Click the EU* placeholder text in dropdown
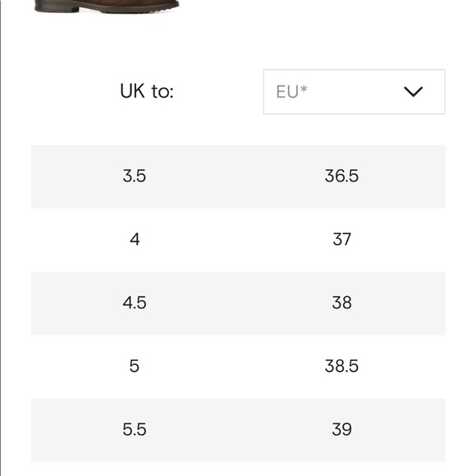The image size is (476, 476). point(291,92)
